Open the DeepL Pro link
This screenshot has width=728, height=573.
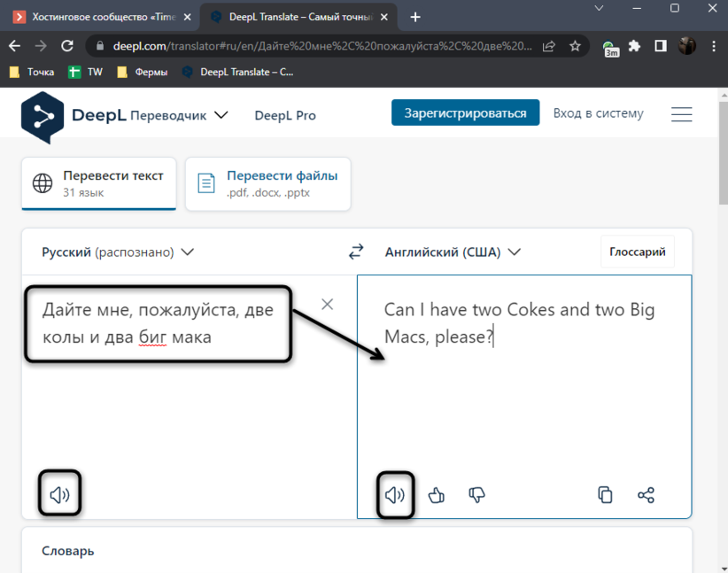pos(285,115)
